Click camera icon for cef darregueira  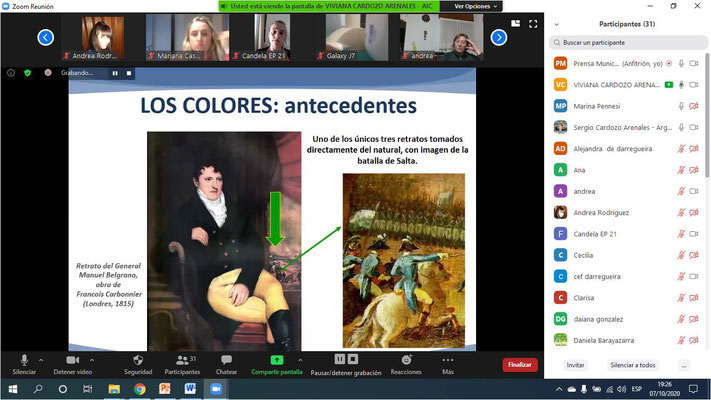click(694, 277)
